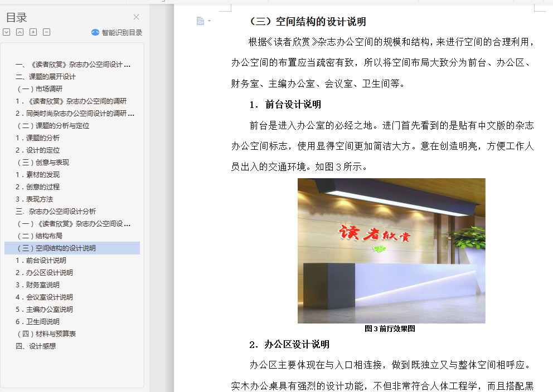Screen dimensions: 553x392
Task: Select 2．同类时尚杂志办公空间设计的调研 entry
Action: (x=75, y=114)
